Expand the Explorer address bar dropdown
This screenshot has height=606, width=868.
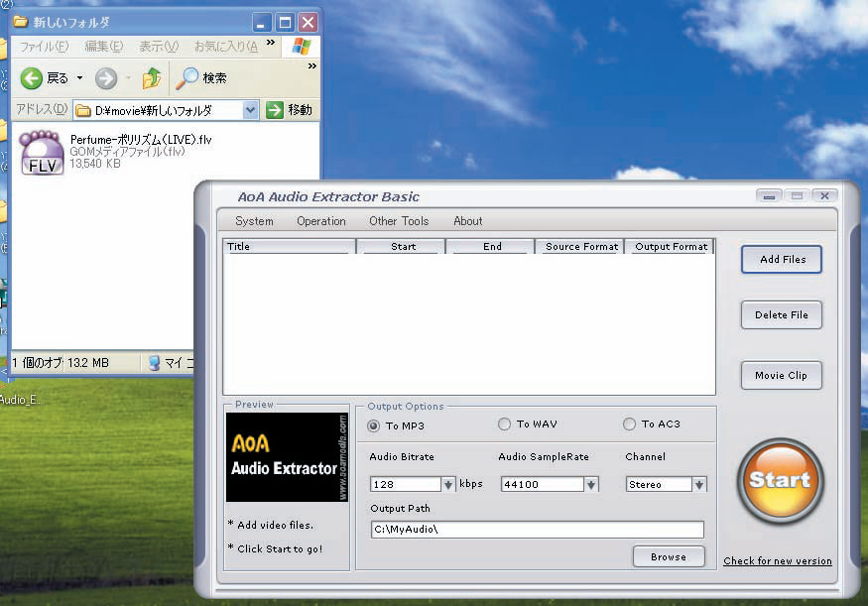(x=250, y=110)
